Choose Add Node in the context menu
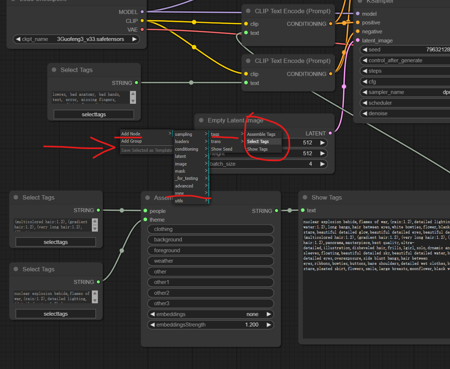Screen dimensions: 450x369 [x=146, y=134]
